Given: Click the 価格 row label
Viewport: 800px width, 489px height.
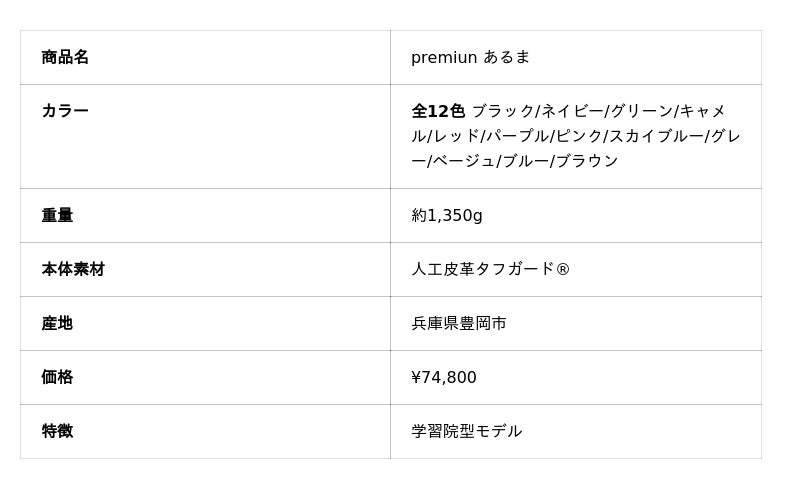Looking at the screenshot, I should click(57, 377).
